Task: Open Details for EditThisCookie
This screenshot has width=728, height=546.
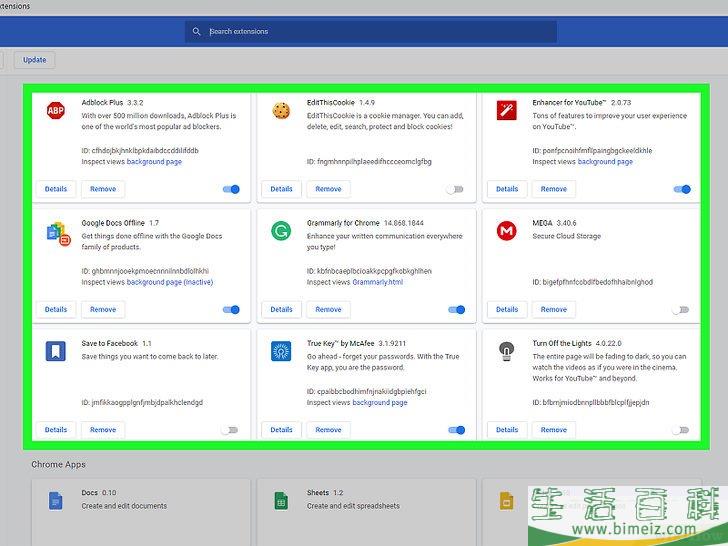Action: pos(281,189)
